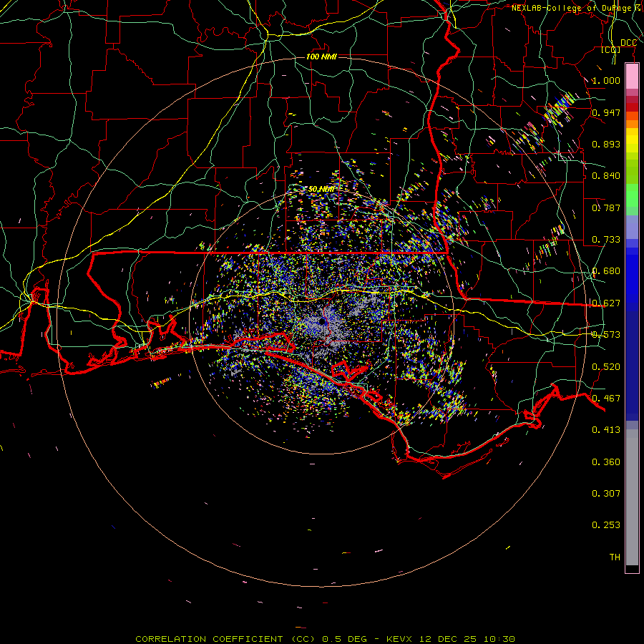Click the 0.360 scale value
This screenshot has height=644, width=644.
pos(606,462)
